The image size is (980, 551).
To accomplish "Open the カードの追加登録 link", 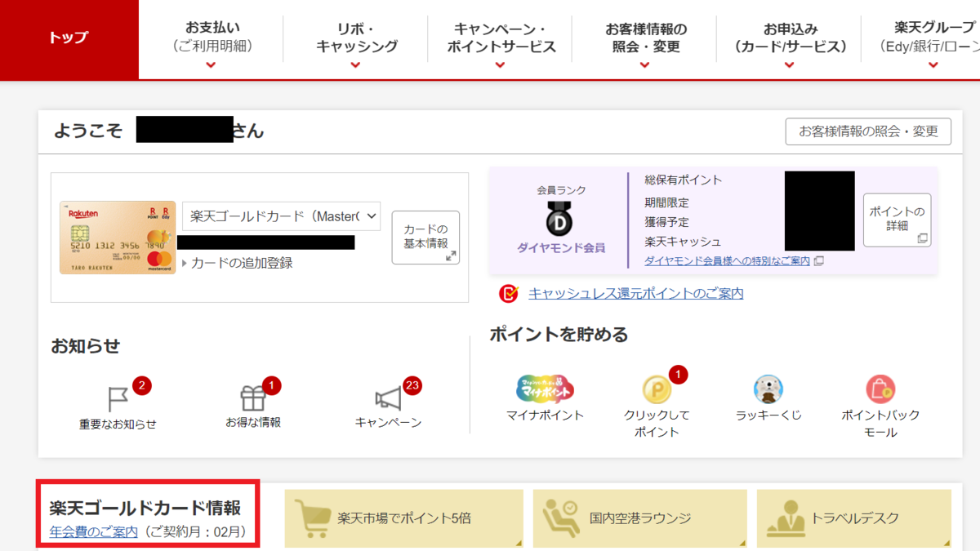I will 242,263.
